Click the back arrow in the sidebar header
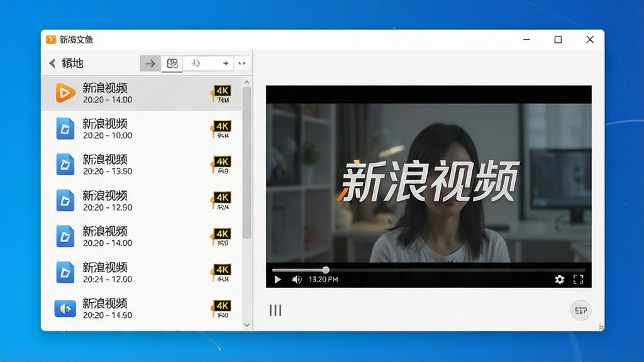 [52, 63]
